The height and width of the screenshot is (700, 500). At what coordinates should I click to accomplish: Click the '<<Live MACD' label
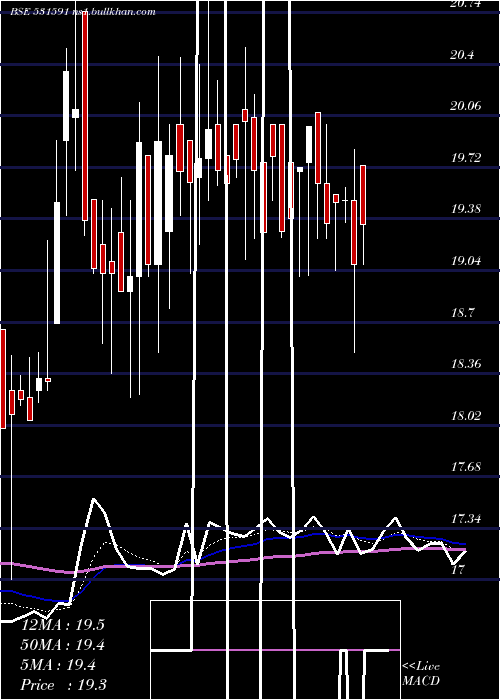421,673
